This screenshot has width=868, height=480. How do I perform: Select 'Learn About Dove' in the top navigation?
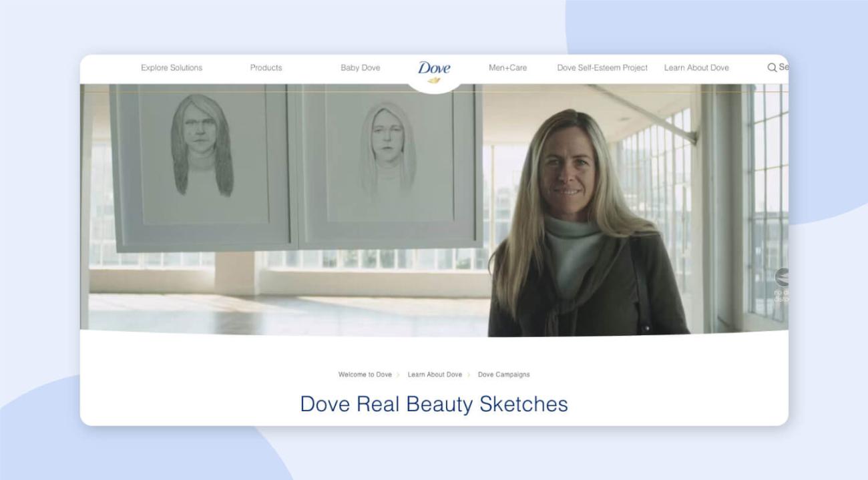[696, 67]
